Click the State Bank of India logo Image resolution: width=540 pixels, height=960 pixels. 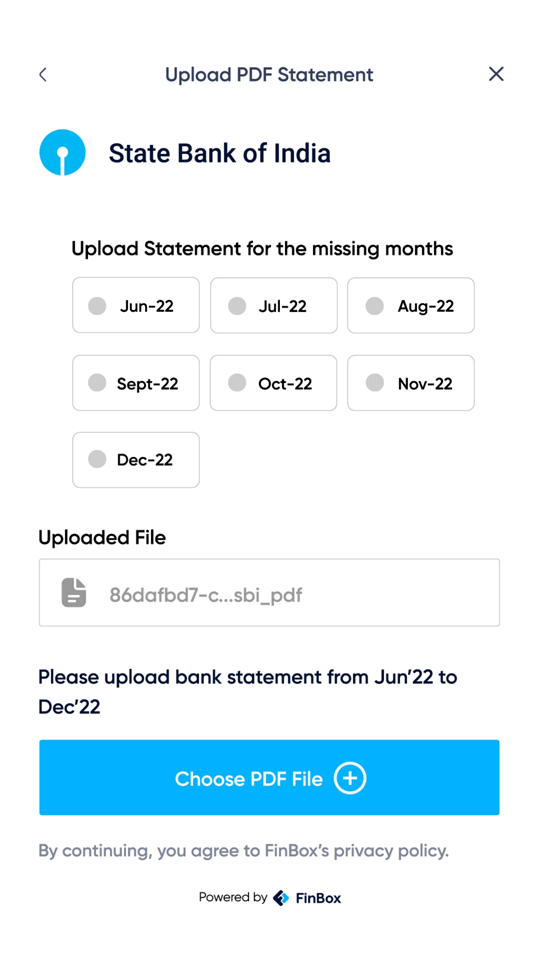[x=62, y=152]
